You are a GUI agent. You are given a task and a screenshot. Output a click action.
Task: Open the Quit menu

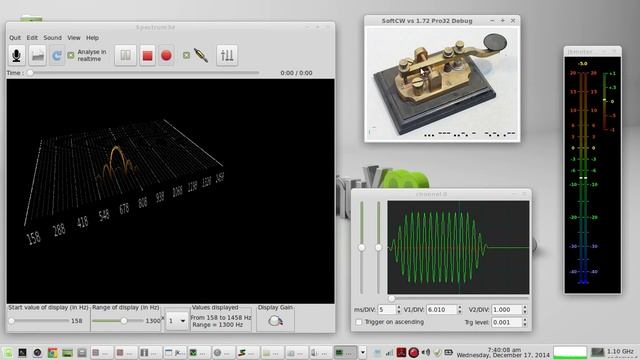coord(15,38)
